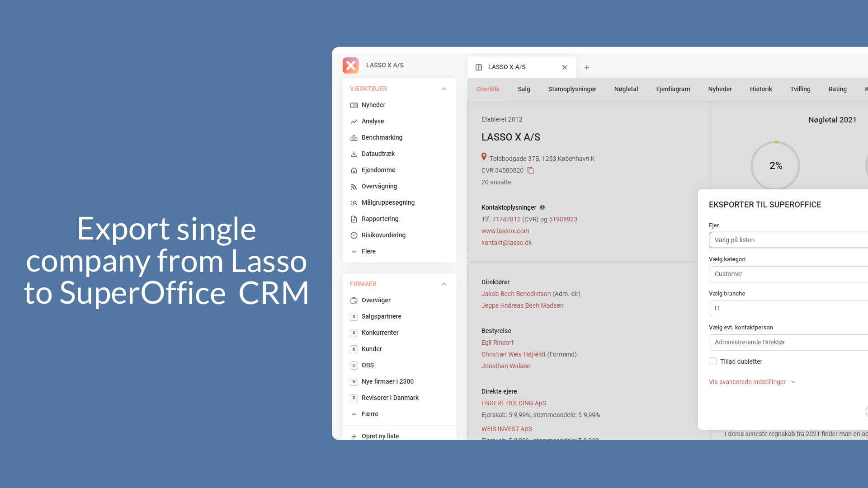Open the Nyheder tab in company view
868x488 pixels.
(x=720, y=89)
